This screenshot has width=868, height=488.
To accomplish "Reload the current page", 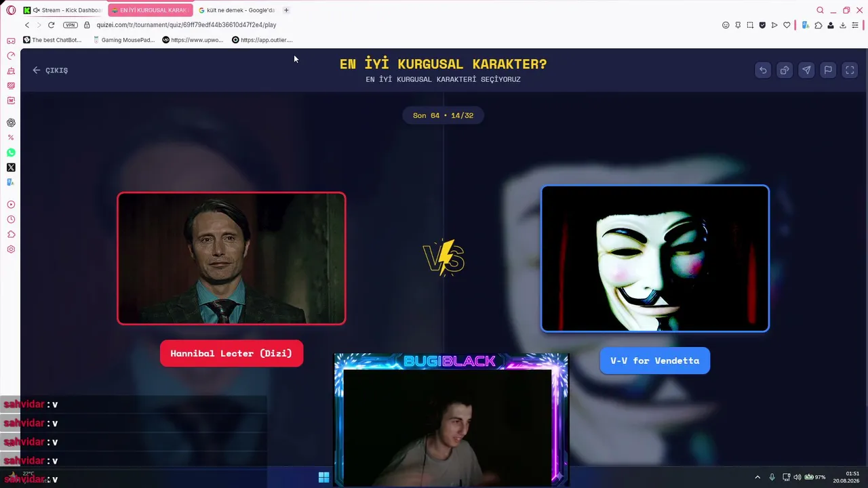I will click(51, 25).
